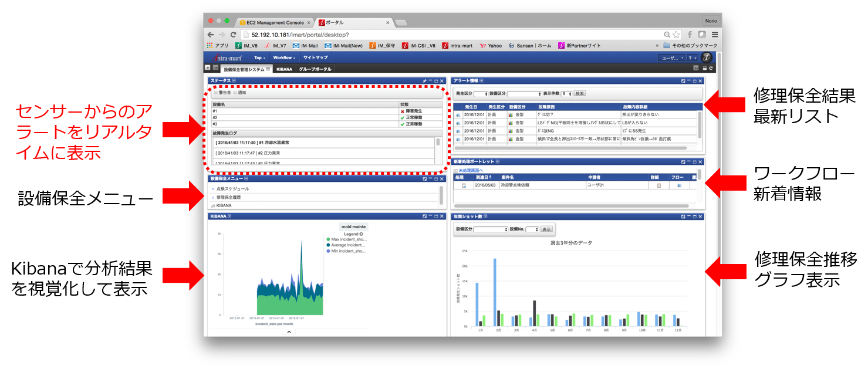Switch to the グループポータル tab

click(315, 69)
